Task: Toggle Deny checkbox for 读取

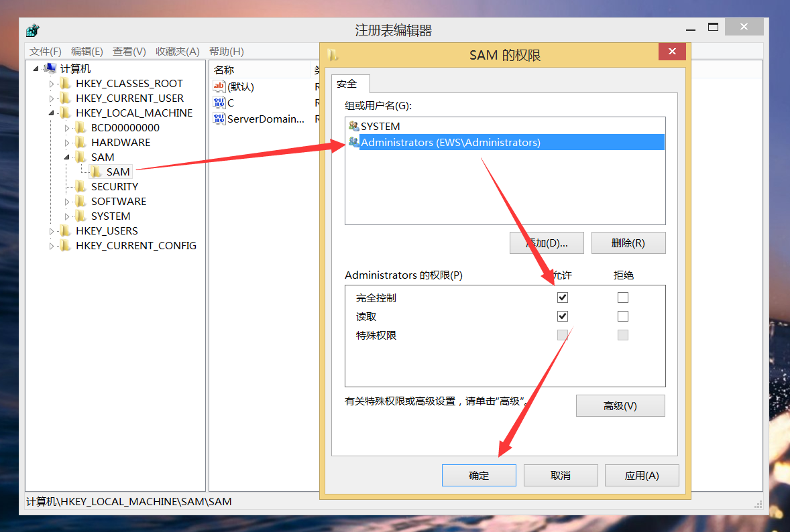Action: pos(623,316)
